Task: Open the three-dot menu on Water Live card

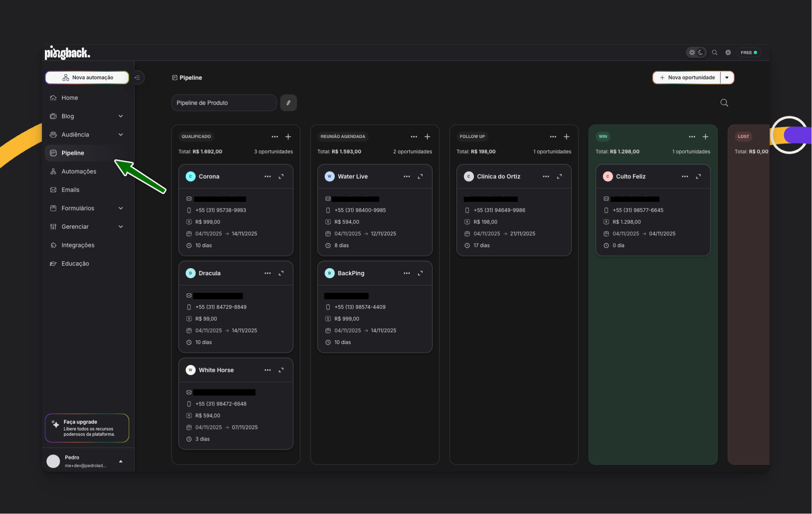Action: (406, 177)
